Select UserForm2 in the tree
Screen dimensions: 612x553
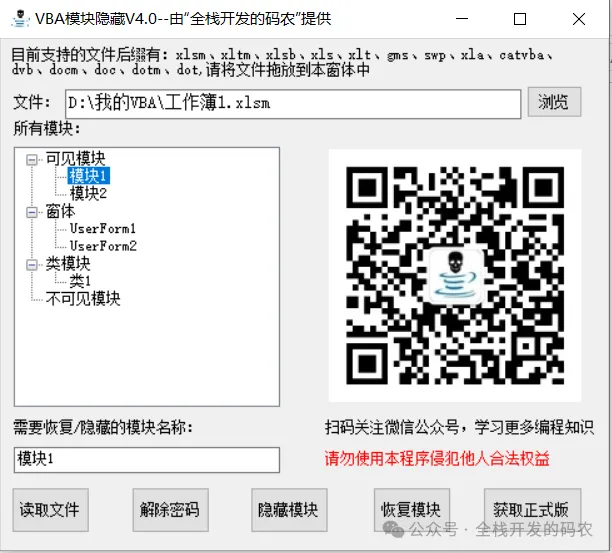coord(103,246)
